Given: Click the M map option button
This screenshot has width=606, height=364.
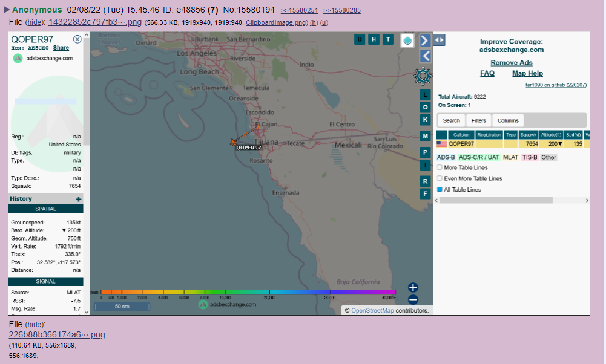Looking at the screenshot, I should tap(425, 136).
